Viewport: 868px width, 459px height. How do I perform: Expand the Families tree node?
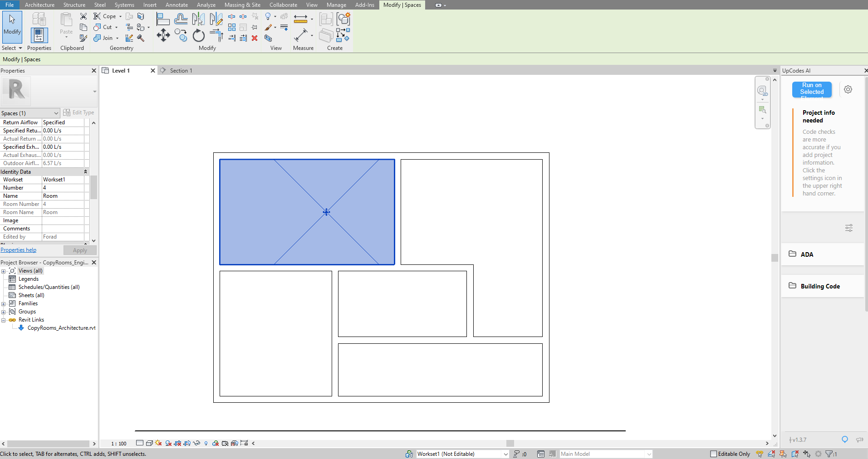click(x=3, y=304)
